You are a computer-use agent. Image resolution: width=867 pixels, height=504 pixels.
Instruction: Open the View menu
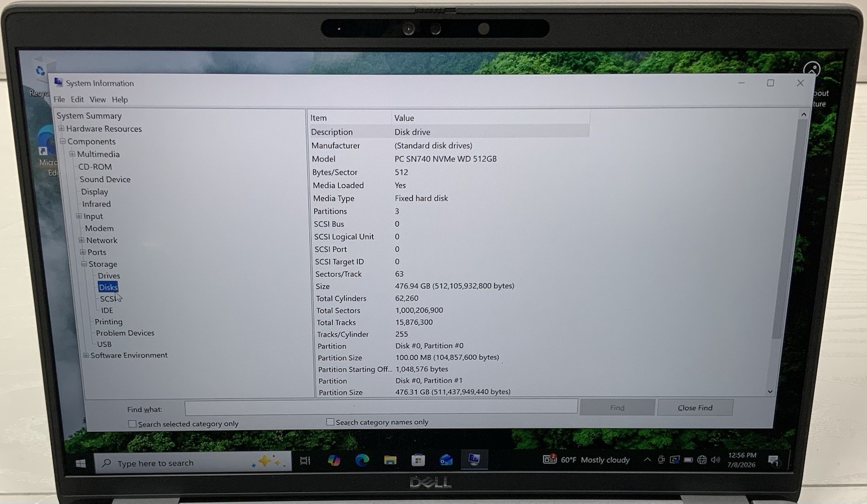pyautogui.click(x=98, y=99)
